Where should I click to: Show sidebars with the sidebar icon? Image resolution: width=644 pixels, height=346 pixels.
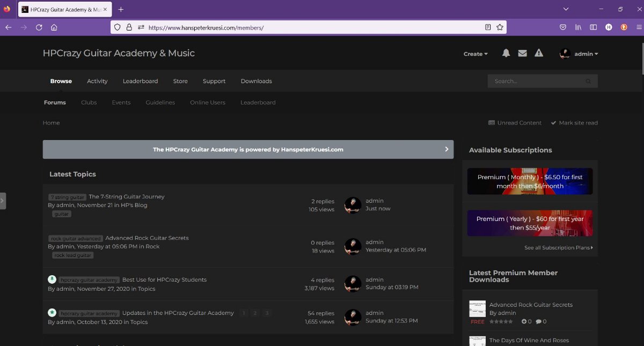point(594,27)
